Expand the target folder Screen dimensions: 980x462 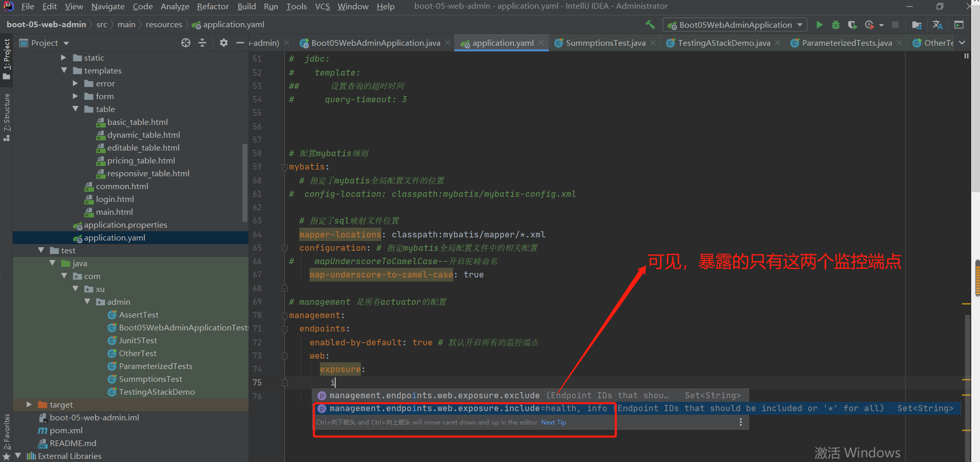tap(29, 404)
